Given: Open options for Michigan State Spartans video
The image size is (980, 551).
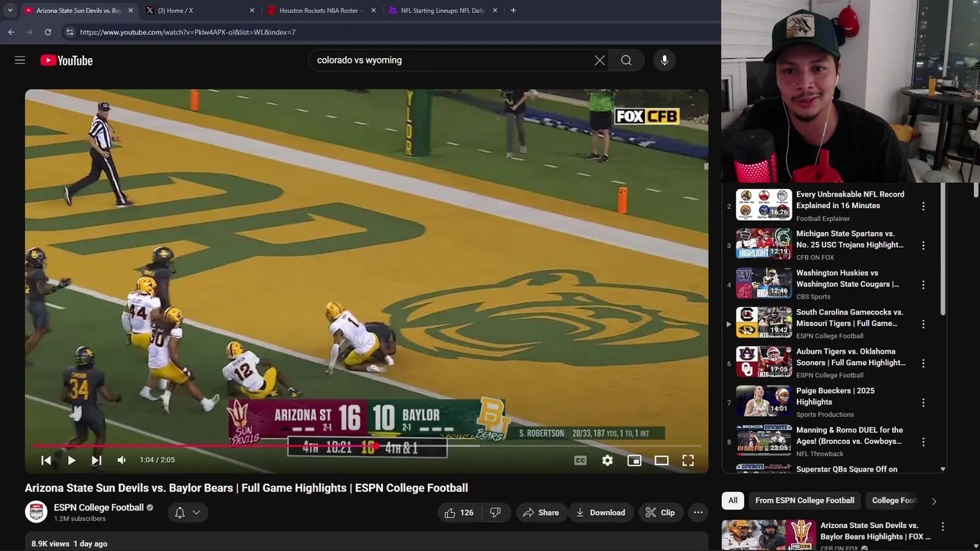Looking at the screenshot, I should 923,246.
